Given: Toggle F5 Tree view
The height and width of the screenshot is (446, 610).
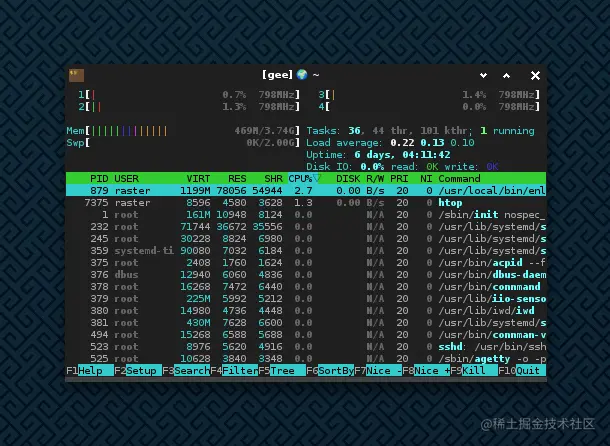Looking at the screenshot, I should point(282,370).
